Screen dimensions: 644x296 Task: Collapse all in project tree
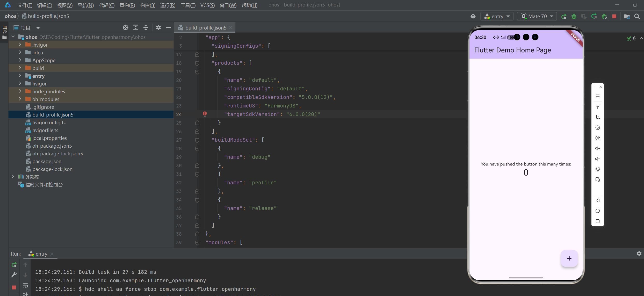(146, 27)
